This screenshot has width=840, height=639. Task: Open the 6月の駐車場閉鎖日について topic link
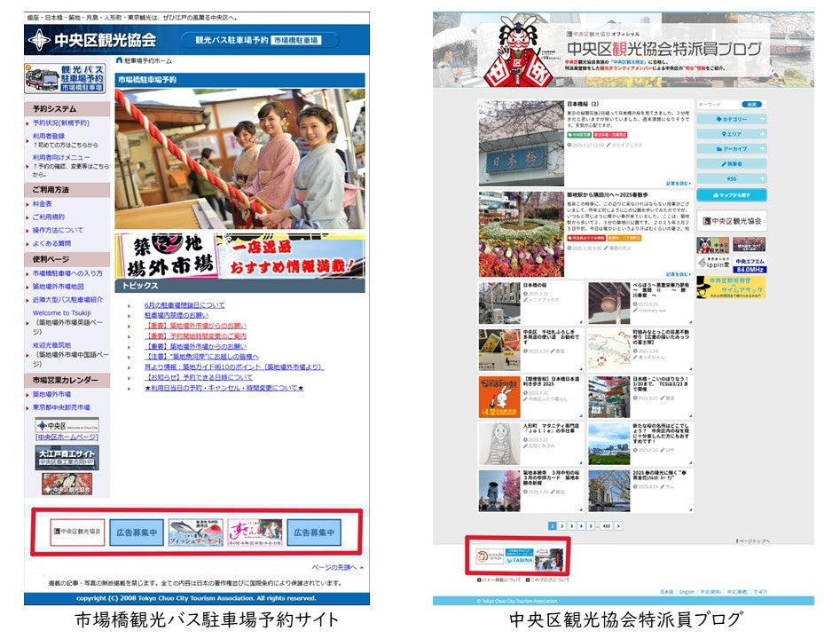[184, 304]
